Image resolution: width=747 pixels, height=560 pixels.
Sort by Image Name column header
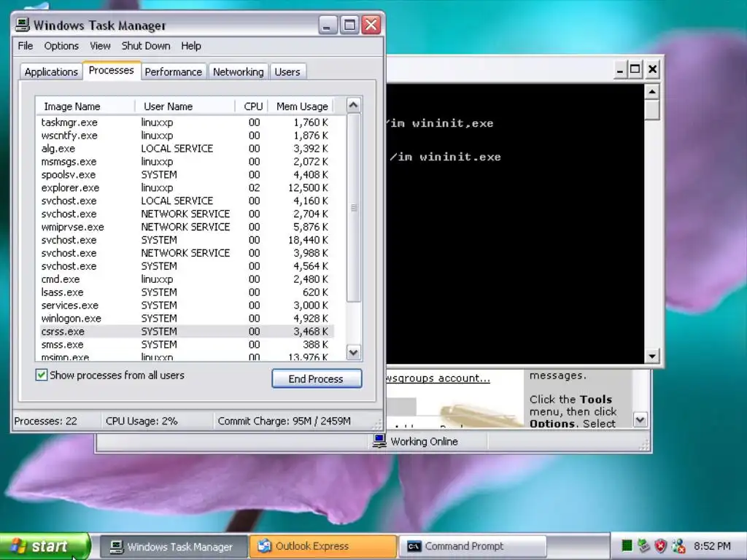pos(85,106)
